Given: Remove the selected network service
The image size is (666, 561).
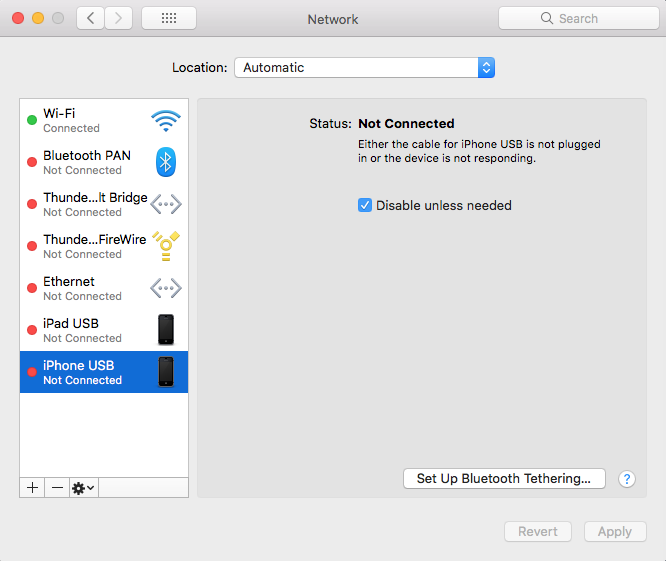Looking at the screenshot, I should click(57, 488).
